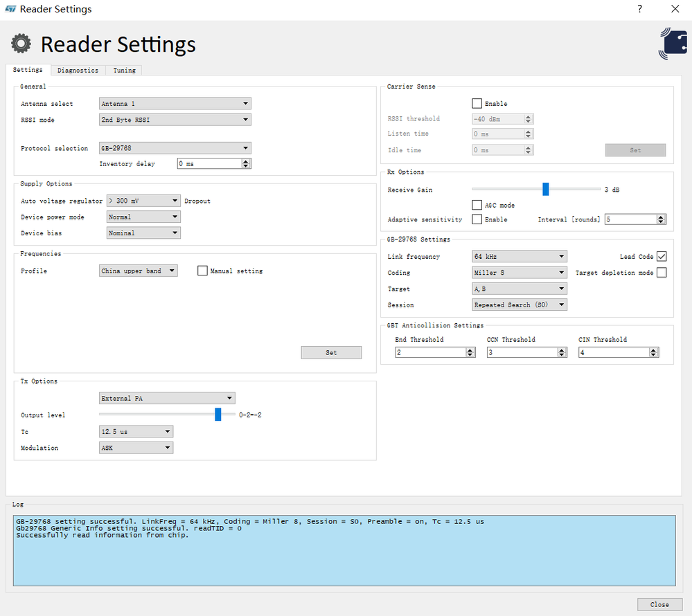Click the Inventory delay input field

[214, 163]
